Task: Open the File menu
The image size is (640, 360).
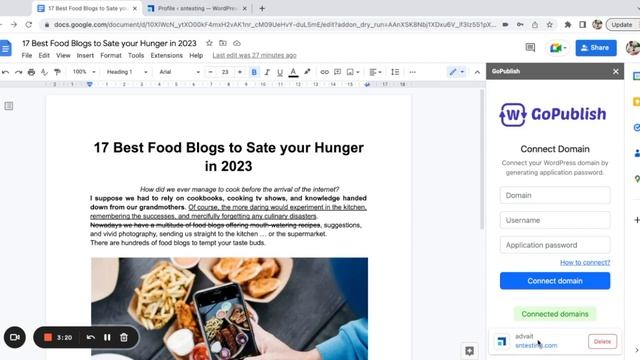Action: pyautogui.click(x=27, y=56)
